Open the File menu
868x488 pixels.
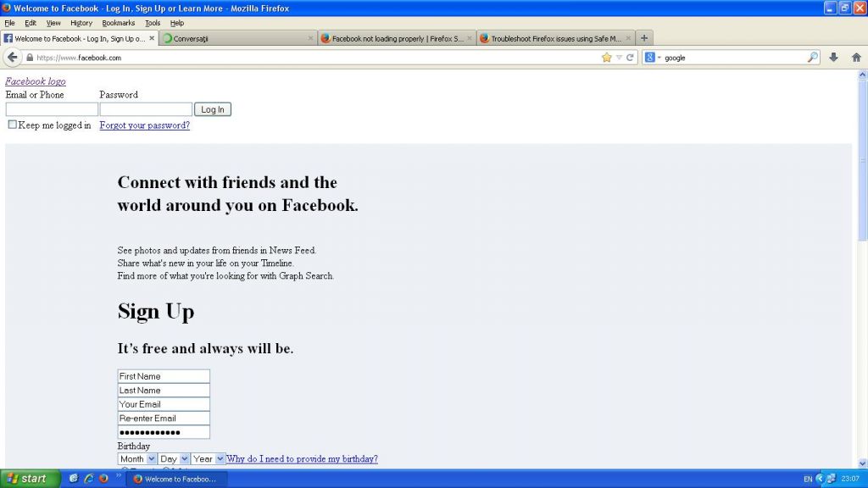(10, 23)
